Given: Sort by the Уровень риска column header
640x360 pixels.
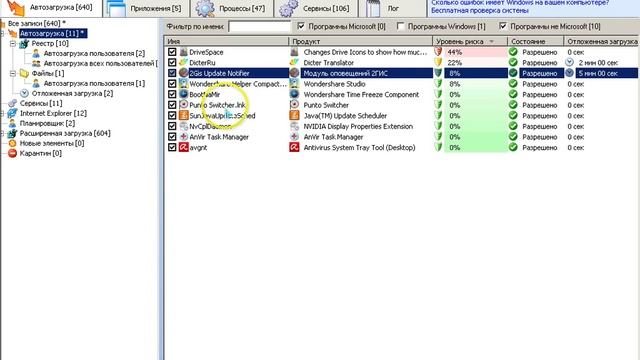Looking at the screenshot, I should (x=470, y=41).
